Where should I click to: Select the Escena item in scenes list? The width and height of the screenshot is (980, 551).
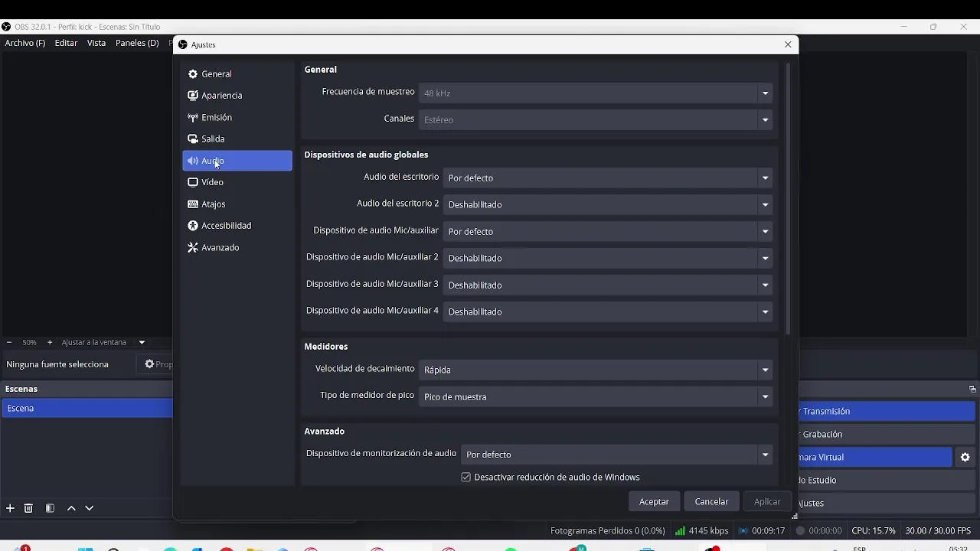click(x=87, y=409)
